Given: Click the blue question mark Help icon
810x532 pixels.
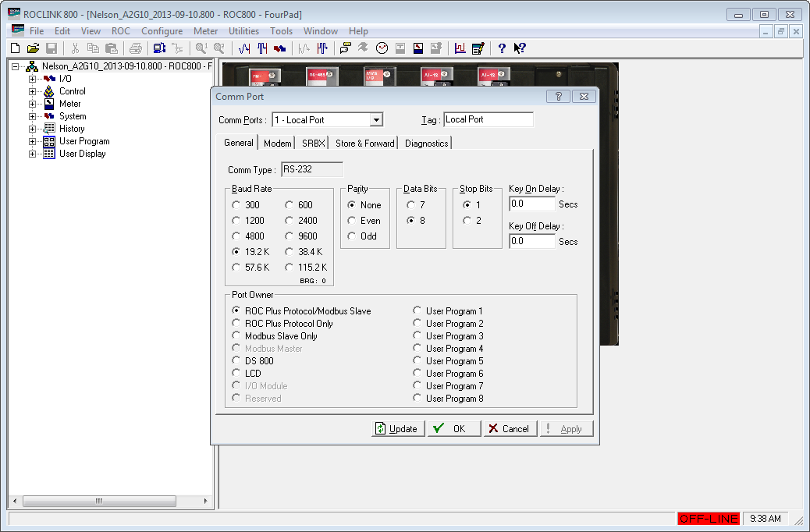Looking at the screenshot, I should pyautogui.click(x=502, y=48).
